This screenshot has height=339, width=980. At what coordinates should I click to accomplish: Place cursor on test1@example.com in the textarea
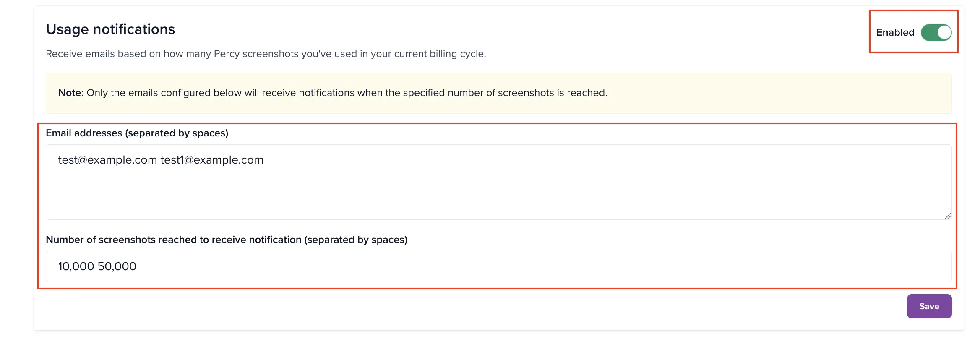pyautogui.click(x=212, y=160)
